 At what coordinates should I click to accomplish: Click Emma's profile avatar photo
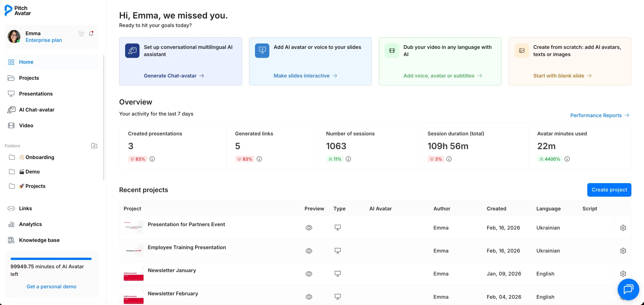(14, 37)
